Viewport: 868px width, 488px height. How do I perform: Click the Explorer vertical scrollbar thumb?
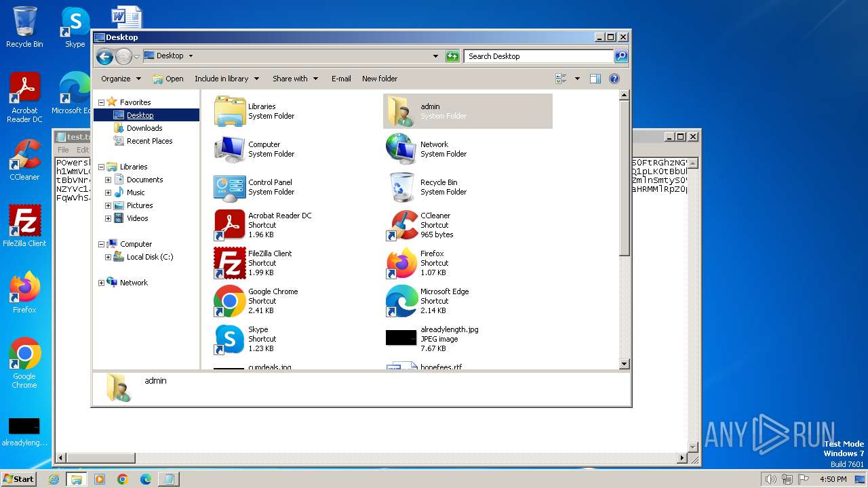coord(625,180)
